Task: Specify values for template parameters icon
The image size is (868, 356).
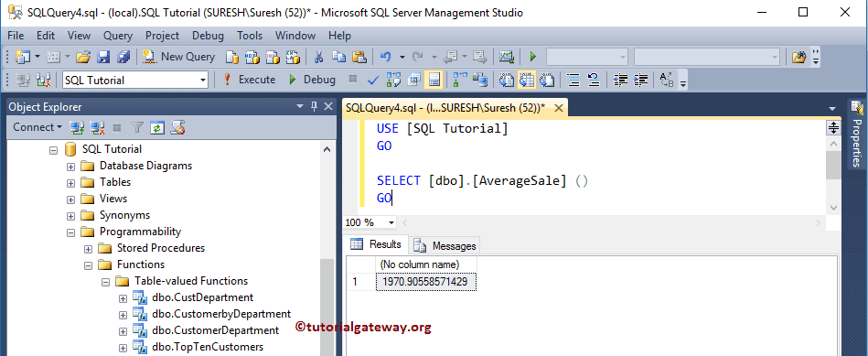Action: point(666,81)
